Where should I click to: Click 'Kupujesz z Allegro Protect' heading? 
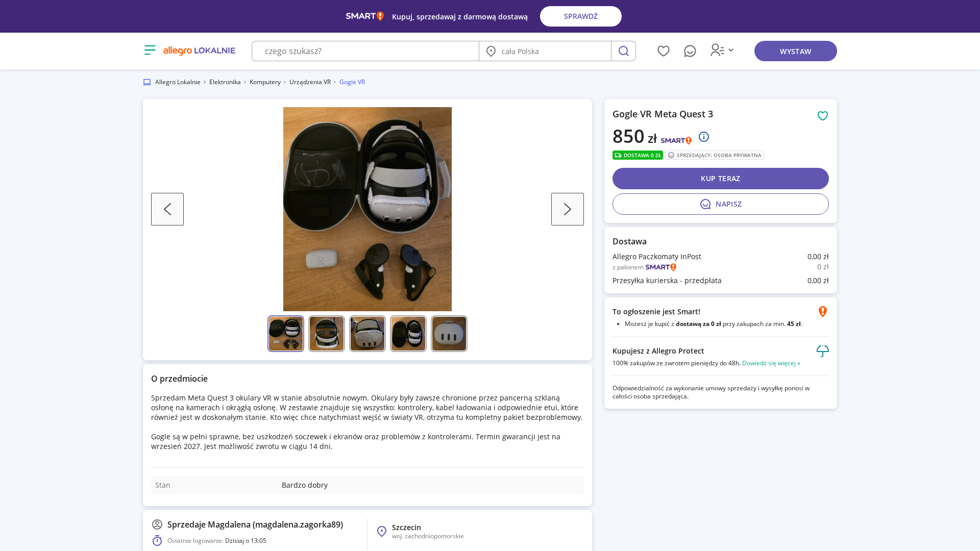[658, 351]
